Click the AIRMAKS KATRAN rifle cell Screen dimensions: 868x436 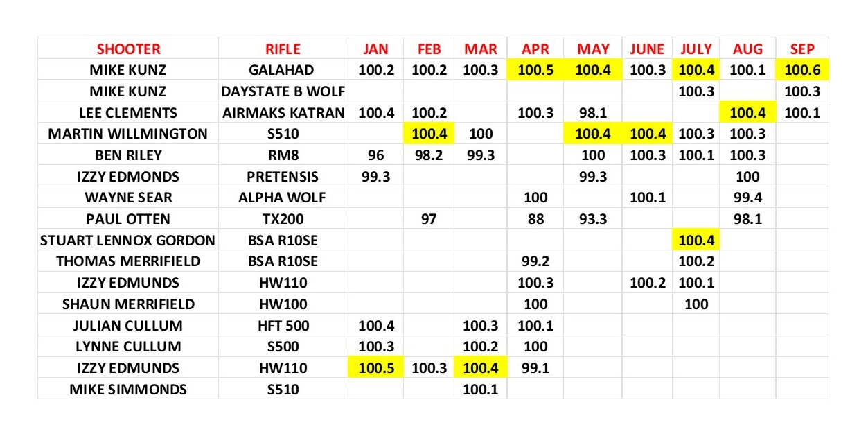coord(283,113)
